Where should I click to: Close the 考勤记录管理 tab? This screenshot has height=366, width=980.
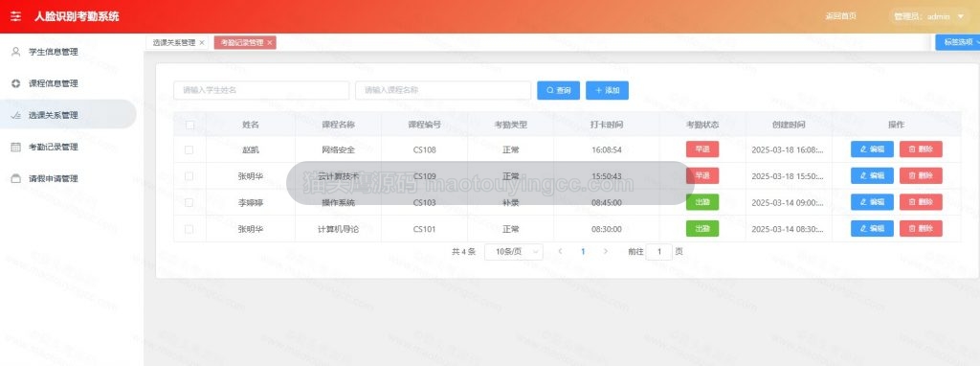(x=269, y=42)
